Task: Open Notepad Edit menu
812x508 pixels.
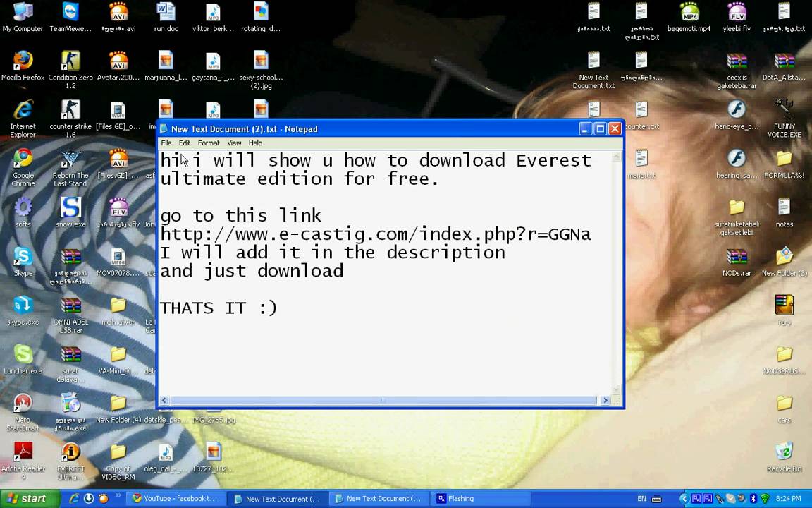Action: tap(185, 143)
